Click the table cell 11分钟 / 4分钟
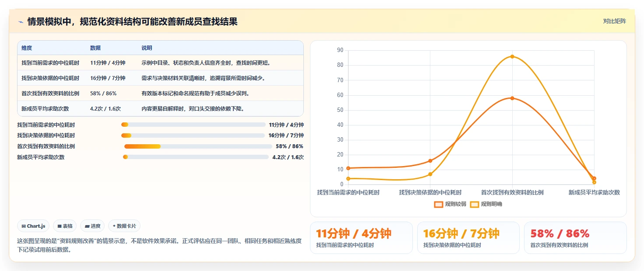This screenshot has width=644, height=271. pyautogui.click(x=108, y=63)
